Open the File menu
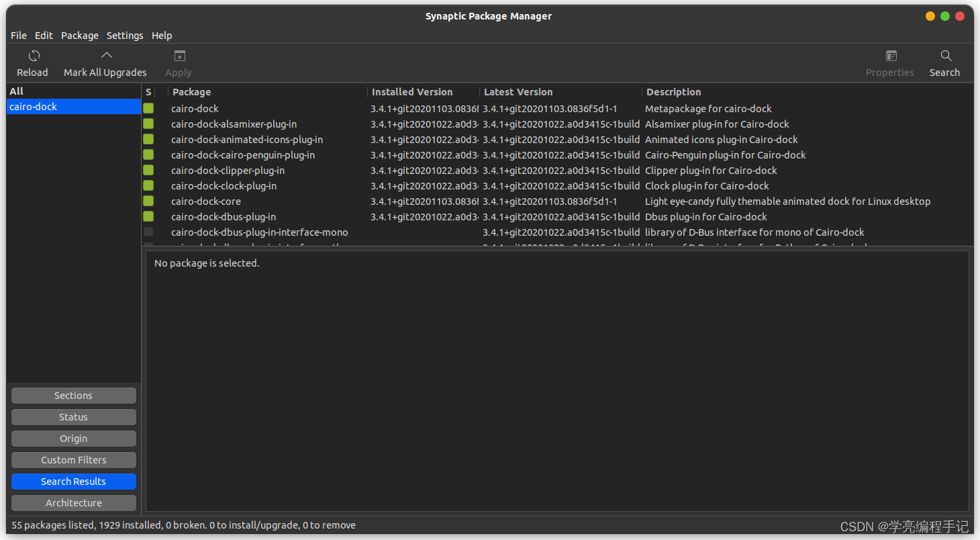980x540 pixels. click(19, 36)
